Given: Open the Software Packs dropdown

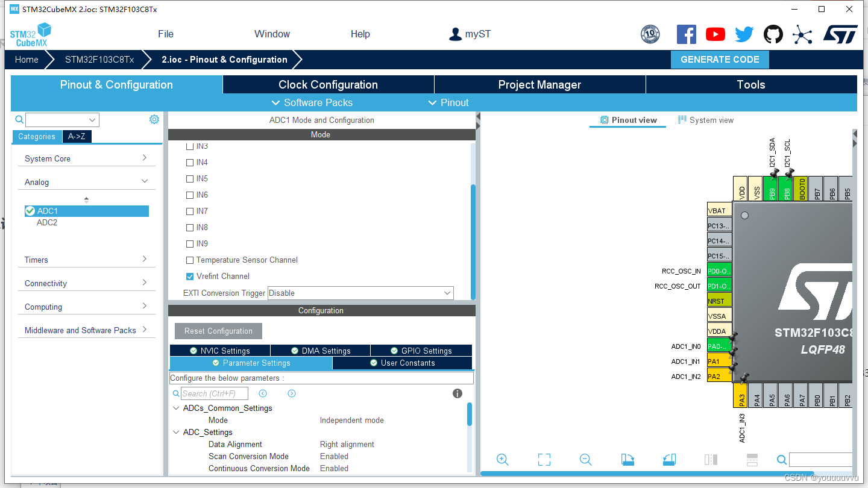Looking at the screenshot, I should (x=312, y=102).
